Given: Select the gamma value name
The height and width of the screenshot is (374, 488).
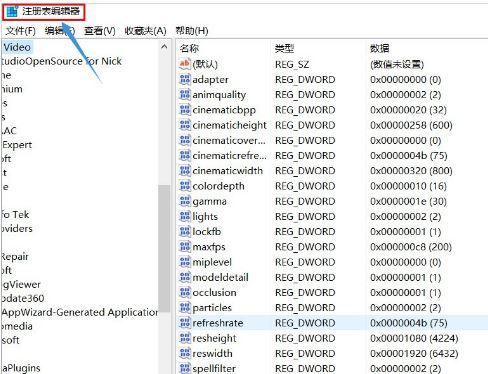Looking at the screenshot, I should pos(209,202).
